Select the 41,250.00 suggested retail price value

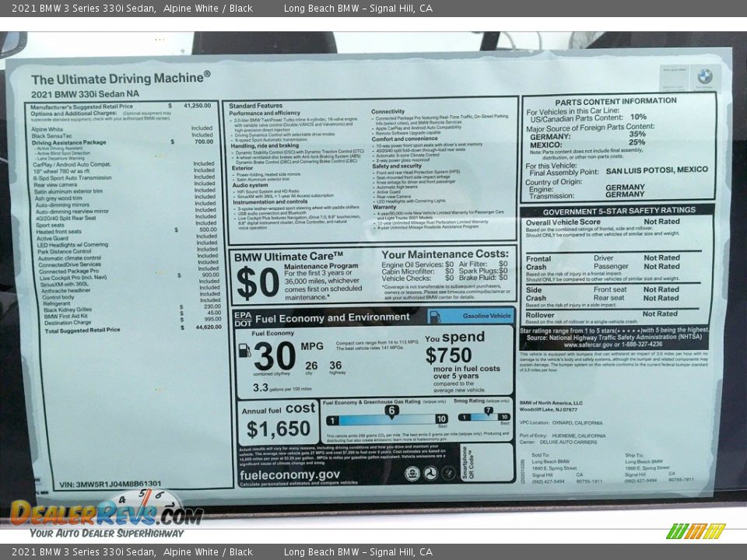(197, 106)
